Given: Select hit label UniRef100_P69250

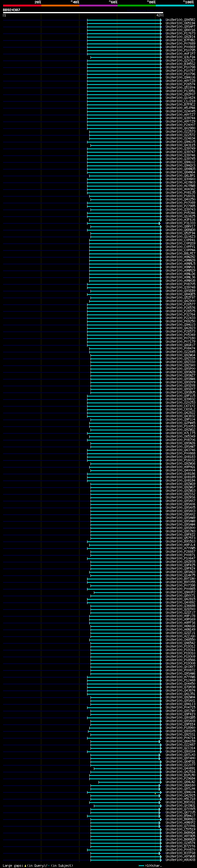Looking at the screenshot, I should coord(180,321).
